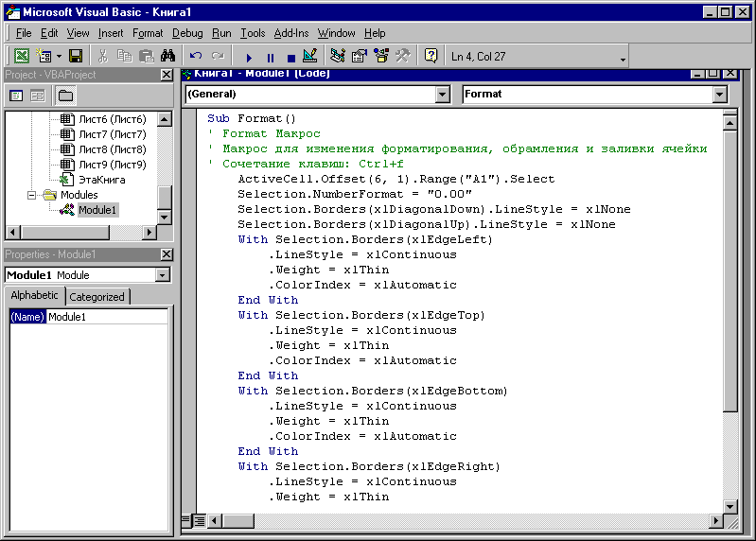Image resolution: width=756 pixels, height=541 pixels.
Task: Run the macro with the play icon
Action: [x=249, y=58]
